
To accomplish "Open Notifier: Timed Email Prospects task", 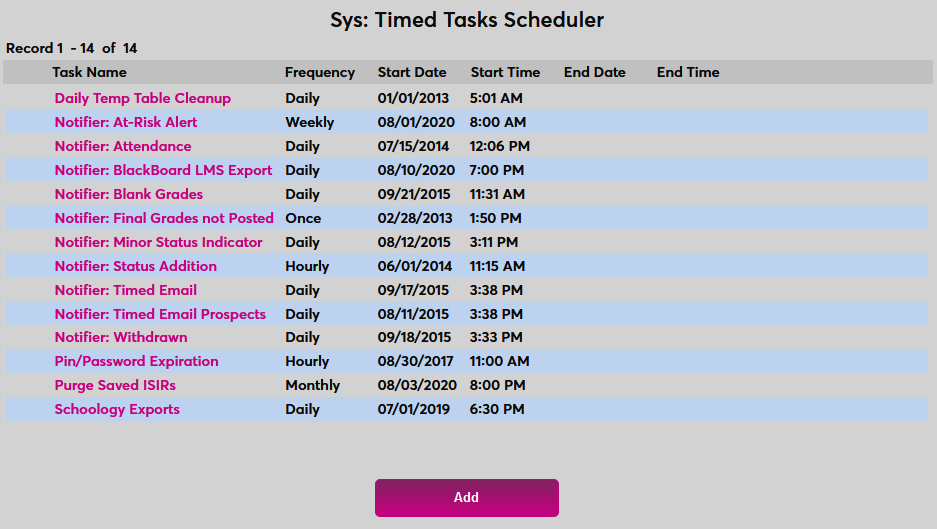I will pos(160,314).
